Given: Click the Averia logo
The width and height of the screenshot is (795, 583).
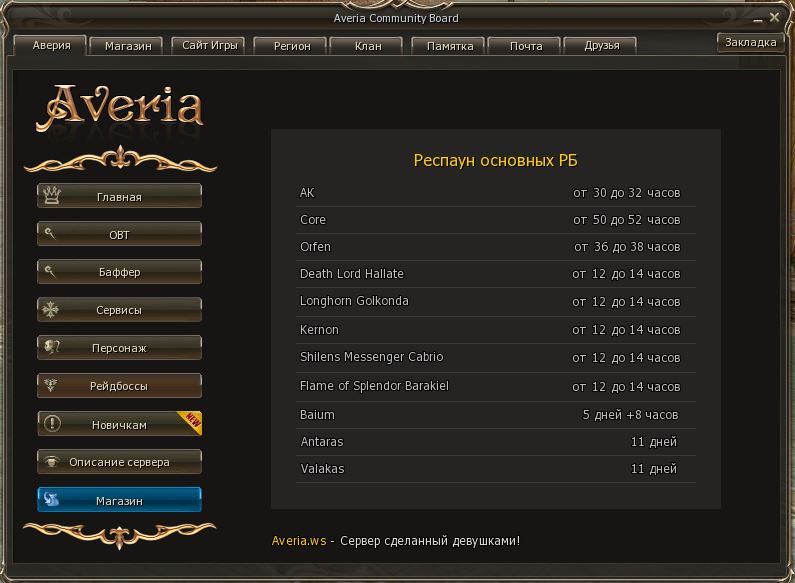Looking at the screenshot, I should point(120,108).
